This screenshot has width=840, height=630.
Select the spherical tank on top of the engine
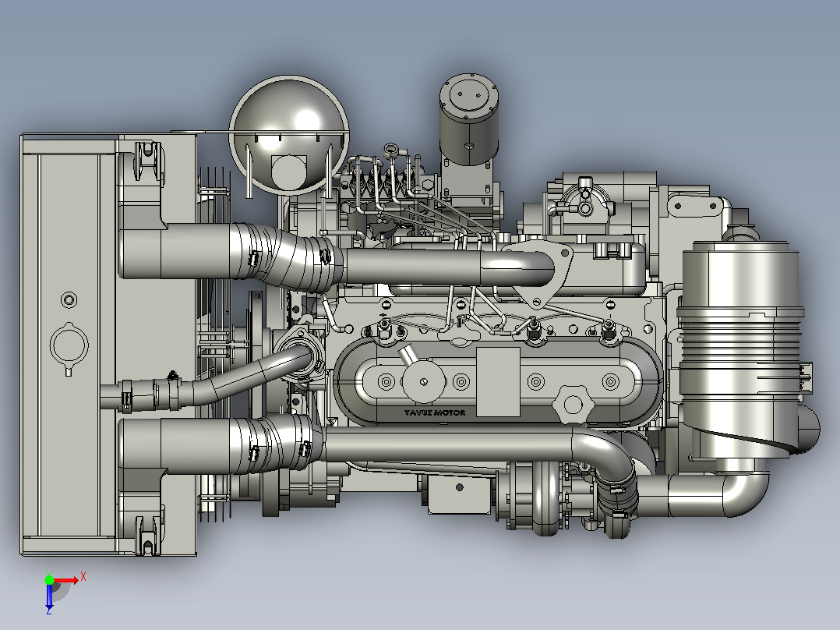click(289, 135)
